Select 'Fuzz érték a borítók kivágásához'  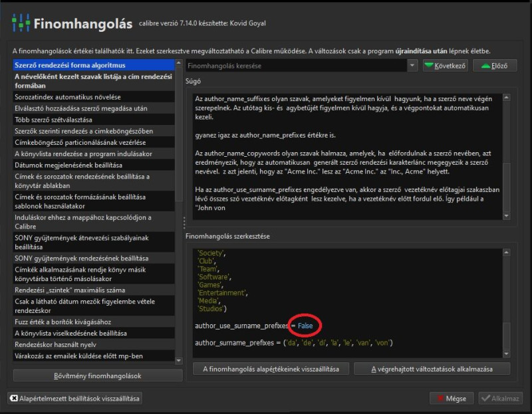pyautogui.click(x=94, y=322)
